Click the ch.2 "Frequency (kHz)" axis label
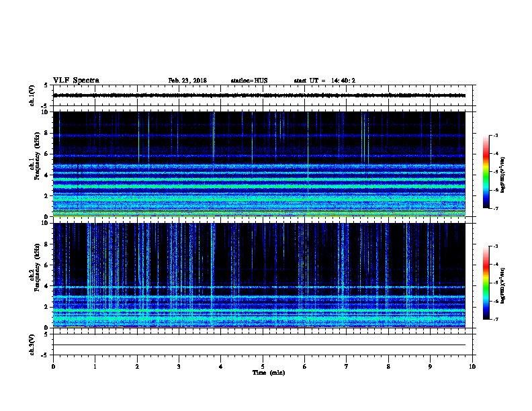532x411 pixels. point(38,267)
